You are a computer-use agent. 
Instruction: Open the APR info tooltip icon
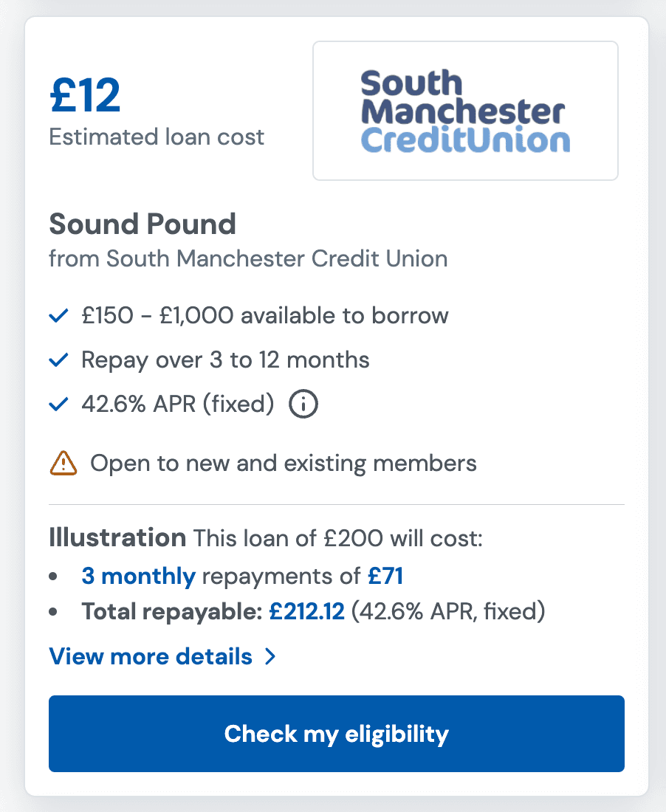[x=303, y=404]
